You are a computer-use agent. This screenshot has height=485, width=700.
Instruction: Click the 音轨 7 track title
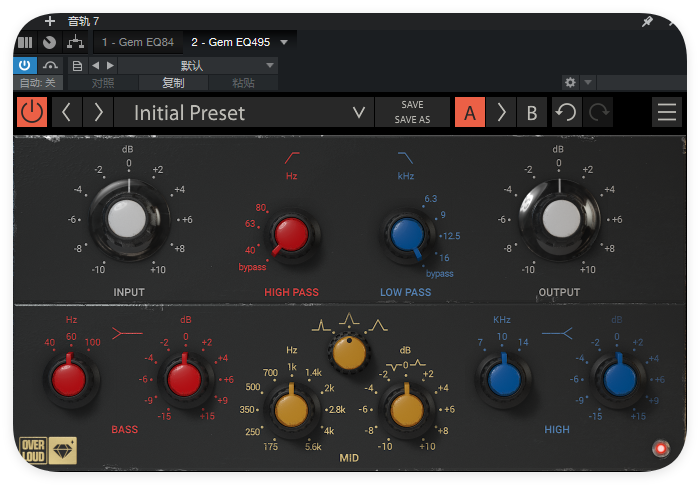pos(83,21)
